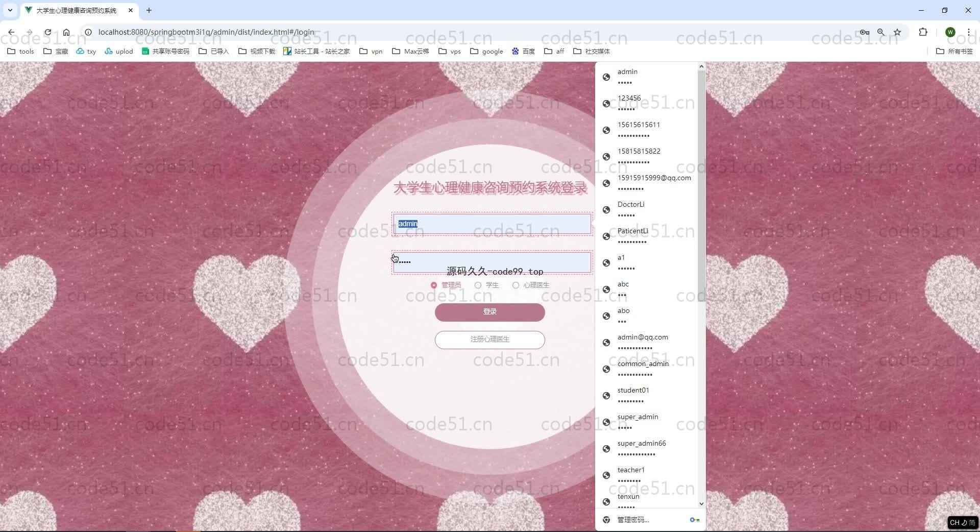This screenshot has width=980, height=532.
Task: Choose saved credential admin from autofill list
Action: 646,77
